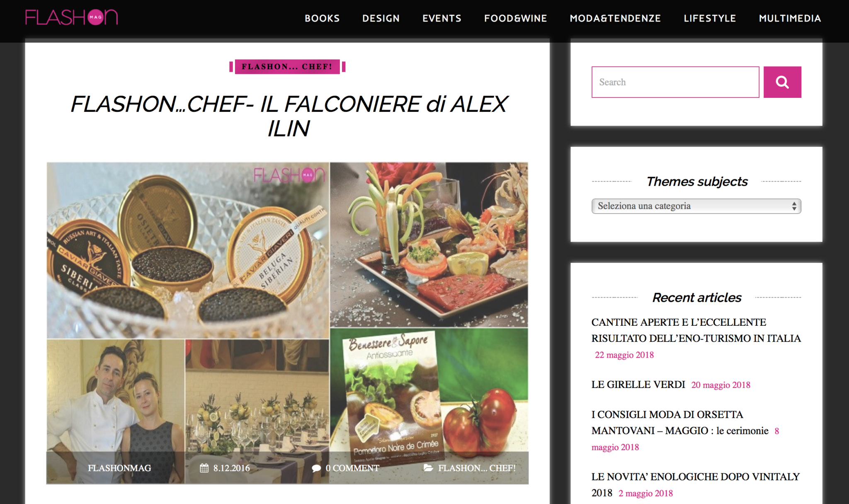This screenshot has width=849, height=504.
Task: Open the BOOKS menu
Action: 322,18
